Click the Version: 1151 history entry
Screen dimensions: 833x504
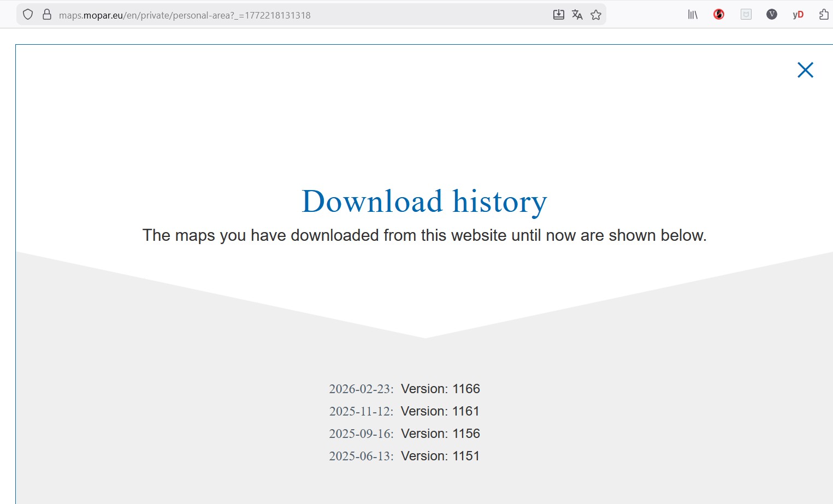tap(440, 456)
